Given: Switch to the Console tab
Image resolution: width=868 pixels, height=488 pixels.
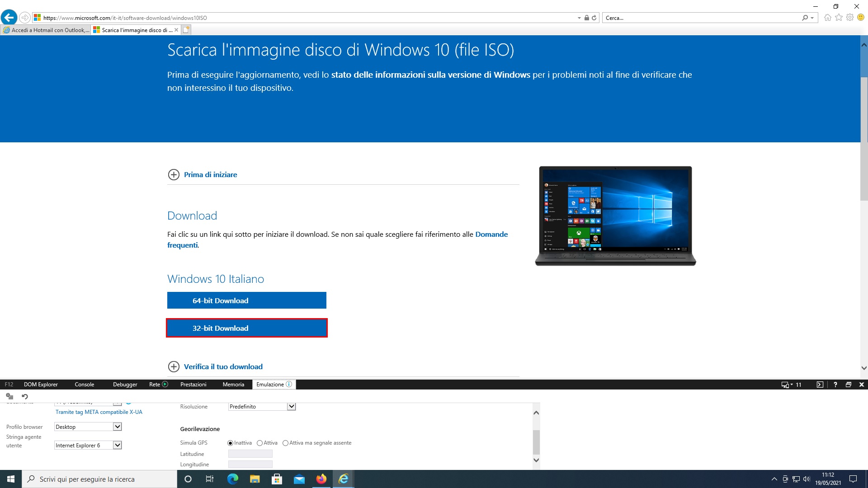Looking at the screenshot, I should coord(85,385).
